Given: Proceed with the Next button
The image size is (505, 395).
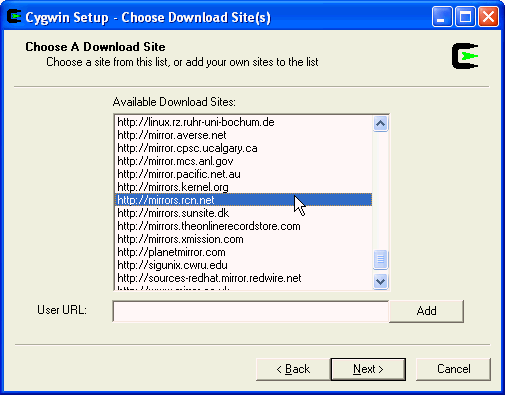Looking at the screenshot, I should (368, 369).
